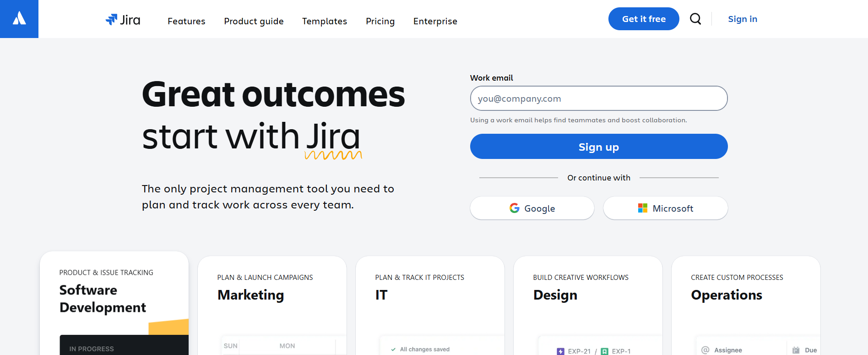Click the 'Or continue with' text

click(599, 178)
